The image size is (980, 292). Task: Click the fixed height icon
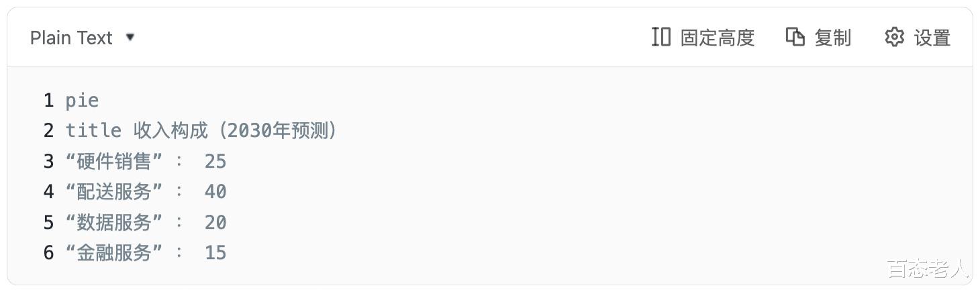(x=661, y=37)
